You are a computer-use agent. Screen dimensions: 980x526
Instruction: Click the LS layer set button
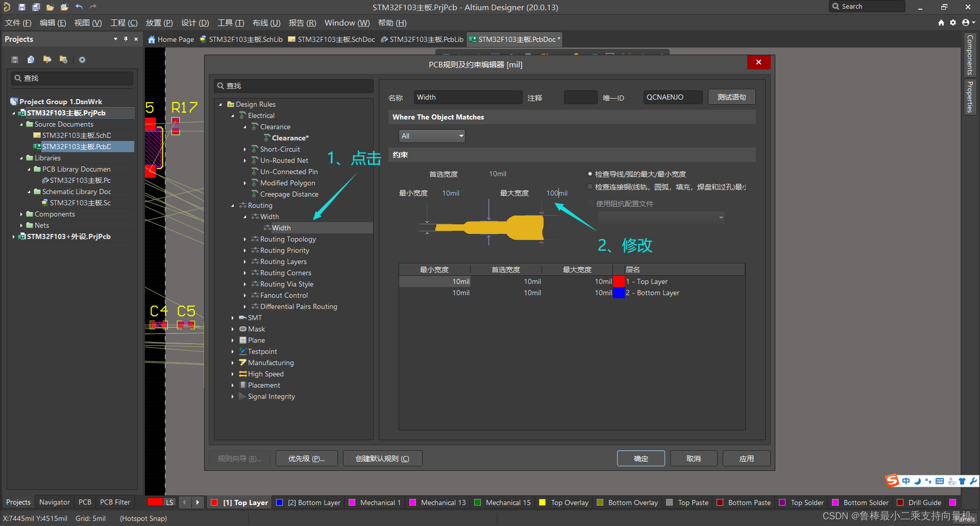coord(169,503)
